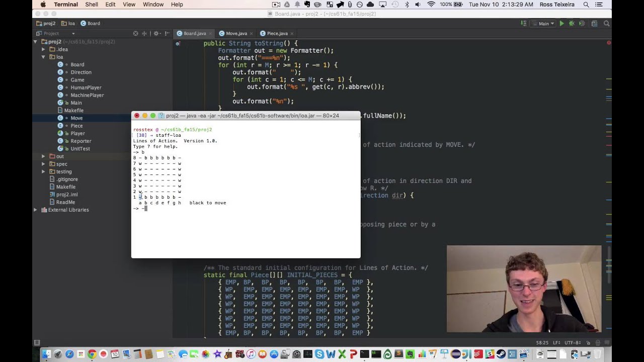The width and height of the screenshot is (644, 362).
Task: Collapse the loa package folder
Action: click(x=43, y=57)
